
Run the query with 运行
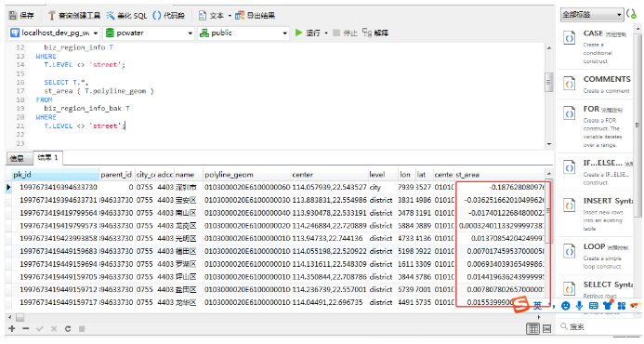coord(308,33)
